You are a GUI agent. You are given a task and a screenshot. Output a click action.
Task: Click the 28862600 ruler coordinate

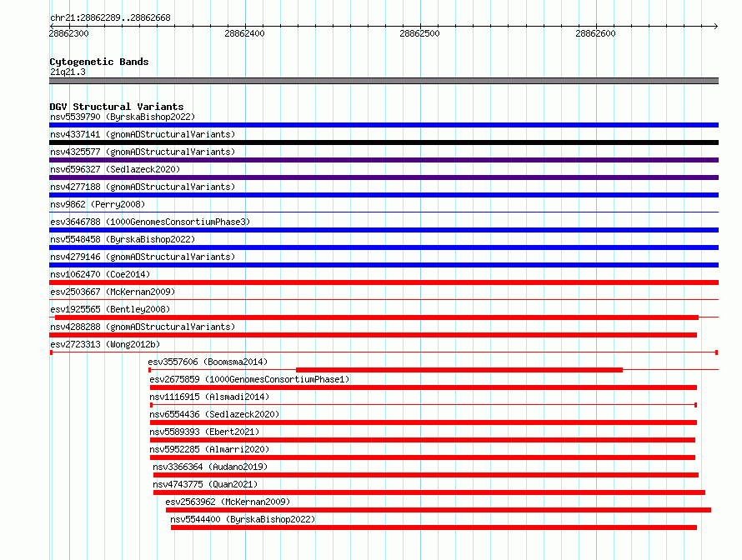click(596, 33)
